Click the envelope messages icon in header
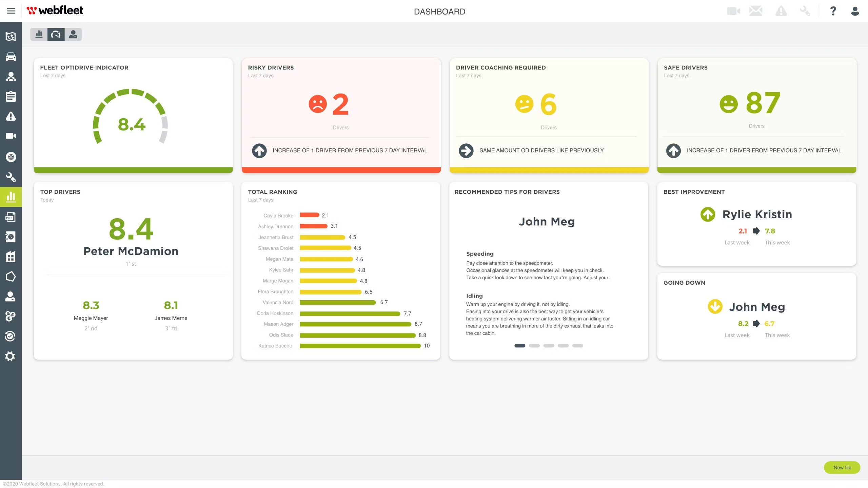The width and height of the screenshot is (868, 488). click(x=756, y=11)
